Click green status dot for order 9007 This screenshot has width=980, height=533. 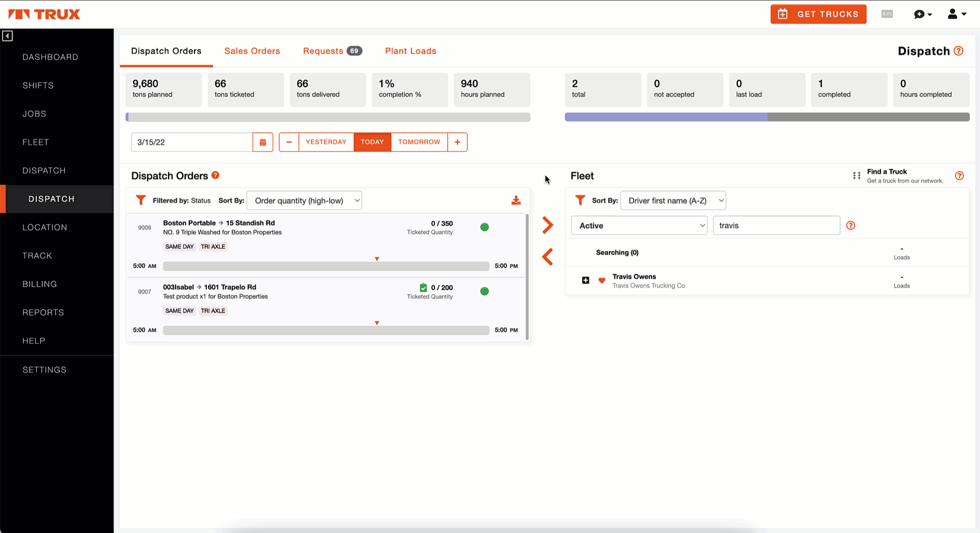[485, 291]
